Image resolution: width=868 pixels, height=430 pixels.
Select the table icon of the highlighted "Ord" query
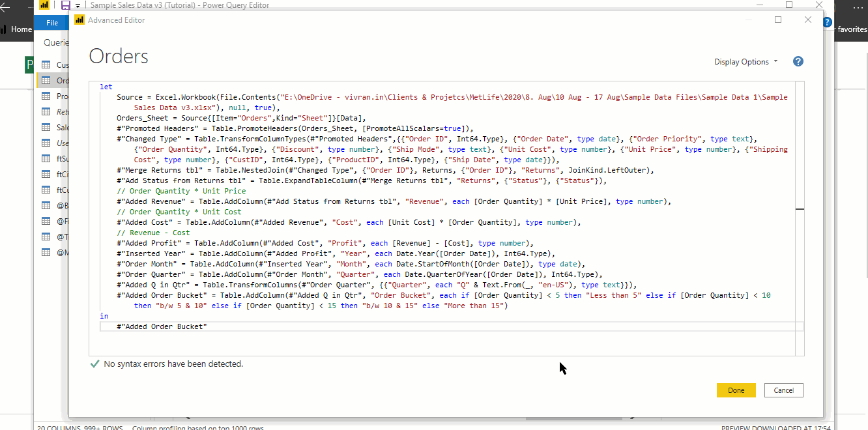[x=46, y=81]
